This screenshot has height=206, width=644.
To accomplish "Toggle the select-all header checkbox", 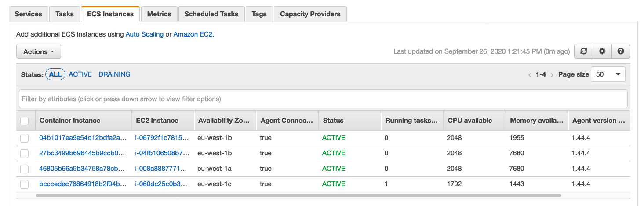I will tap(25, 121).
